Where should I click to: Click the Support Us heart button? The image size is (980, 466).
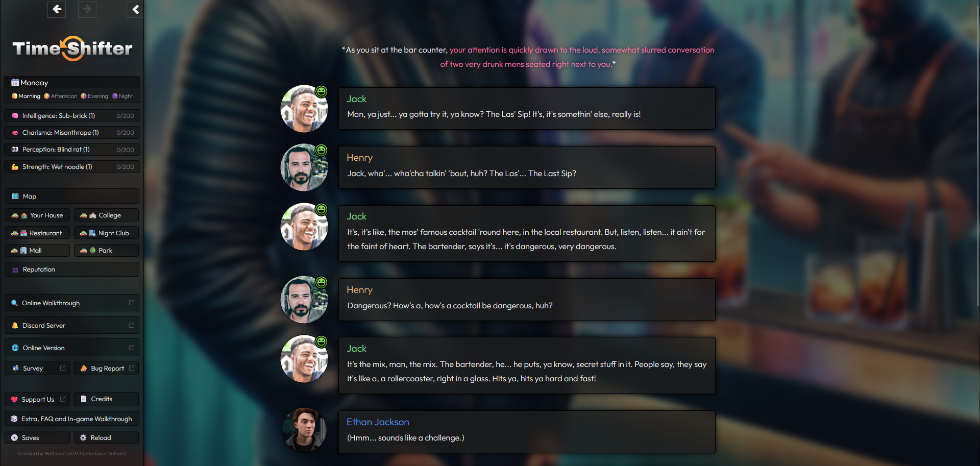tap(37, 400)
